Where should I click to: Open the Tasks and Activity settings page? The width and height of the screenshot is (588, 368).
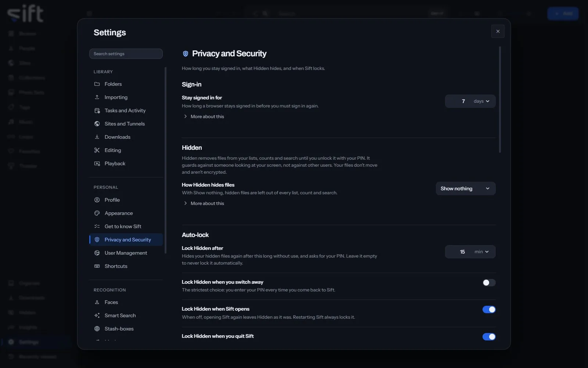pos(126,110)
